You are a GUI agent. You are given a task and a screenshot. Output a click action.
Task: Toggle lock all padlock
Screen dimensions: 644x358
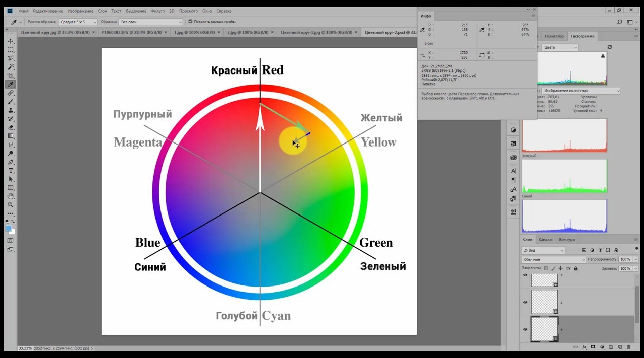coord(576,269)
